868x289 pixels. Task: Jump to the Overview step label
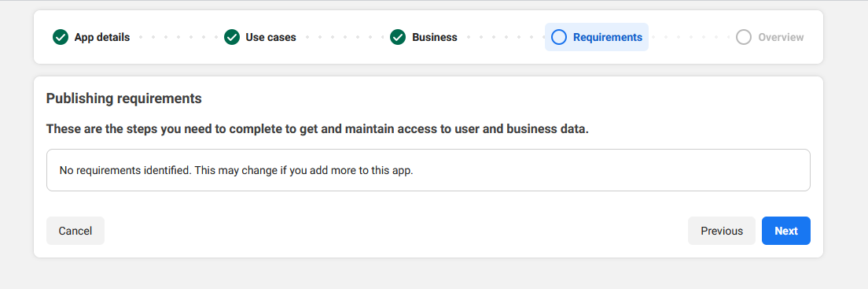click(781, 38)
